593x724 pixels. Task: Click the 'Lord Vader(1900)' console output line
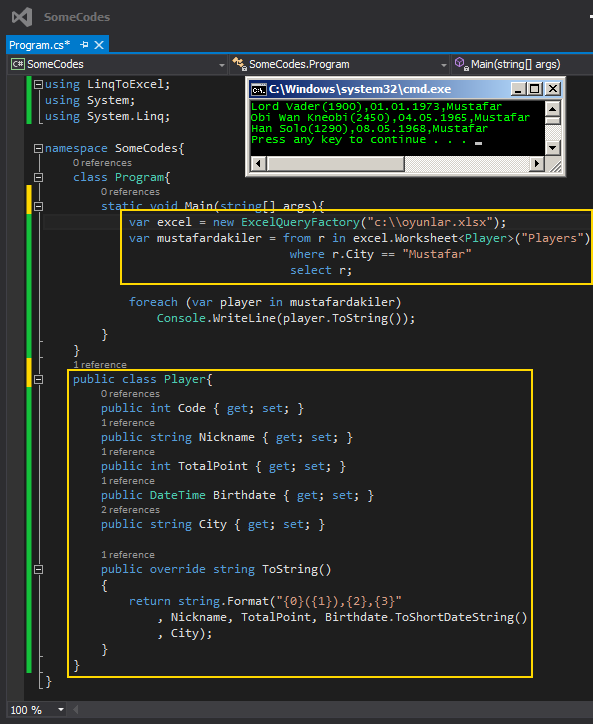376,107
